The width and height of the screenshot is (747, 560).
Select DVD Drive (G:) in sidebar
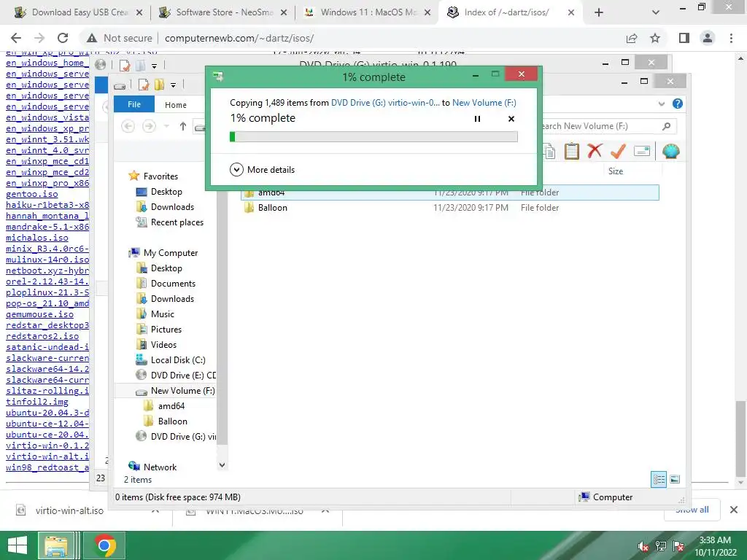click(183, 436)
